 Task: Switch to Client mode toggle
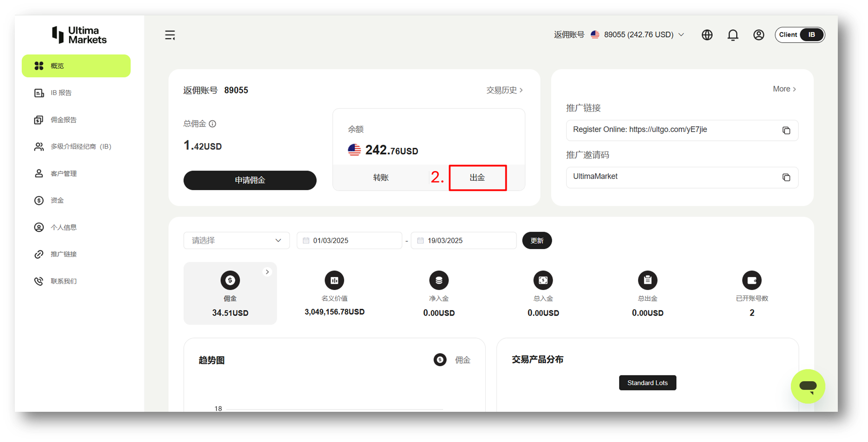click(x=788, y=35)
